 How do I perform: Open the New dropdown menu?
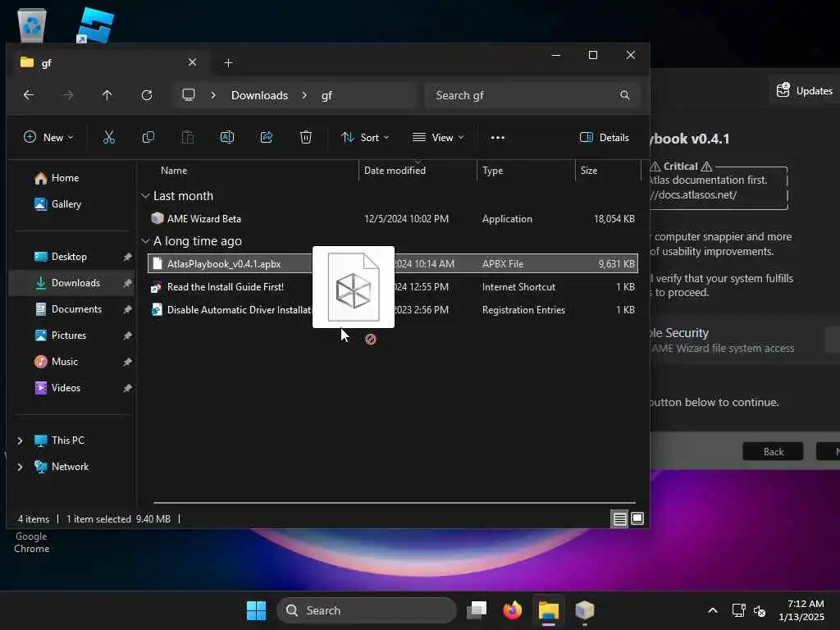pyautogui.click(x=48, y=138)
